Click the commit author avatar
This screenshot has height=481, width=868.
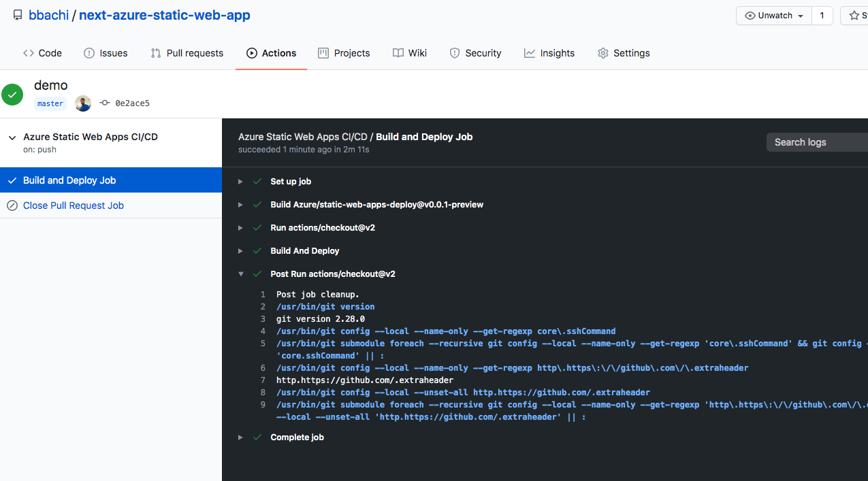(82, 103)
